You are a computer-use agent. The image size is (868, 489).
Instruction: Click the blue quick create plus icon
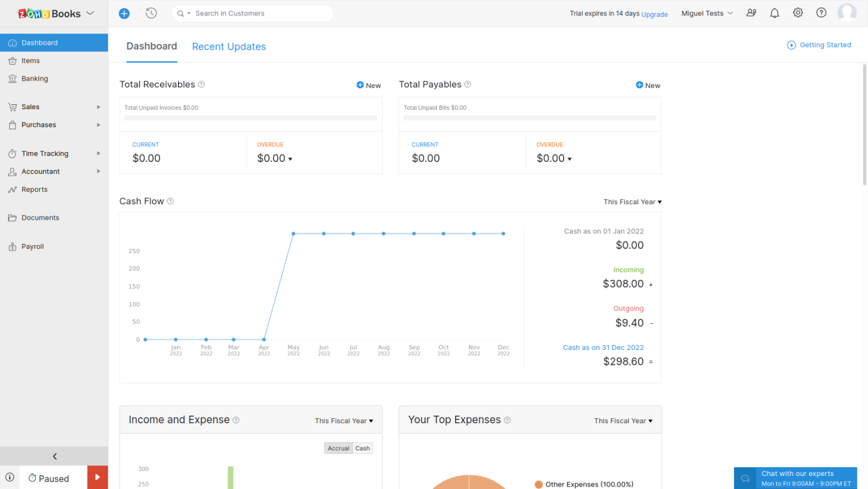(124, 14)
